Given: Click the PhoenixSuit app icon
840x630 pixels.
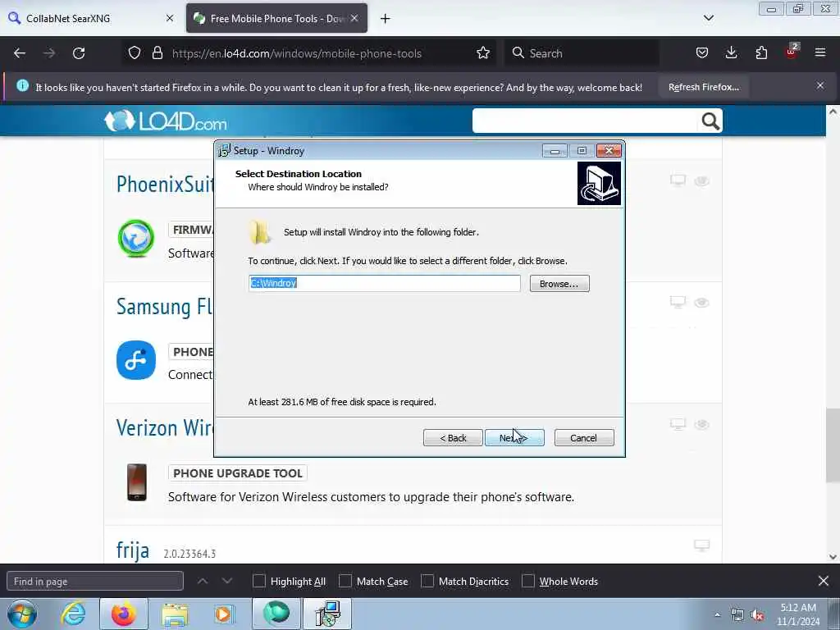Looking at the screenshot, I should 136,239.
